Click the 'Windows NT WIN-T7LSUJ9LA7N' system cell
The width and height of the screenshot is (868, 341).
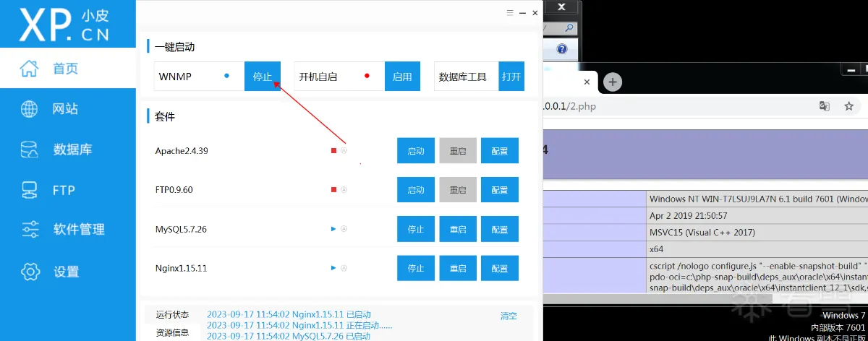(x=757, y=199)
